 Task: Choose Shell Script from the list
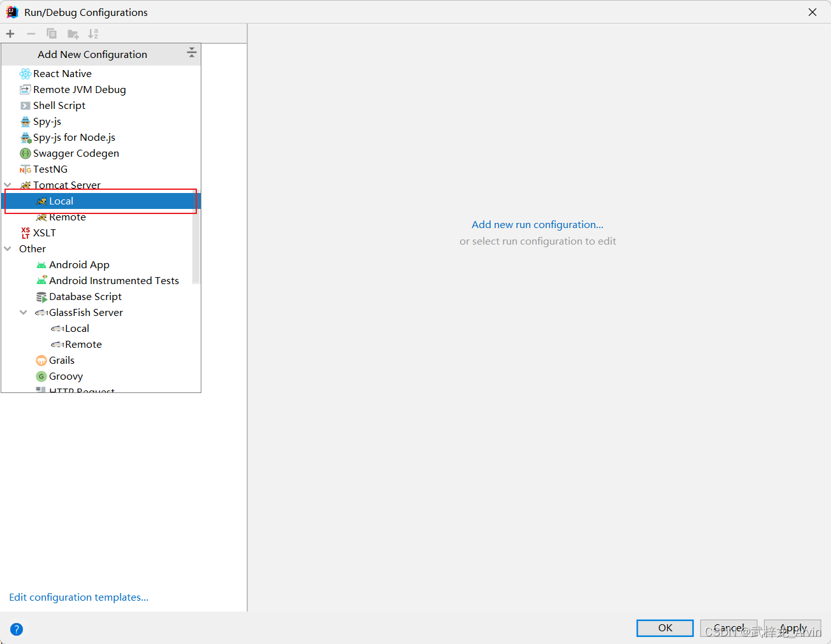(x=101, y=106)
